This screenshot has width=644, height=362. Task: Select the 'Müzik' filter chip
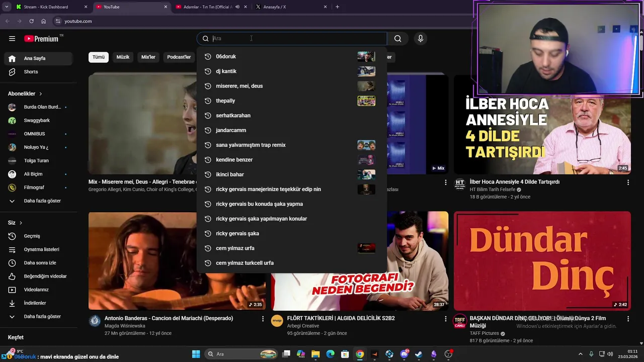(123, 57)
